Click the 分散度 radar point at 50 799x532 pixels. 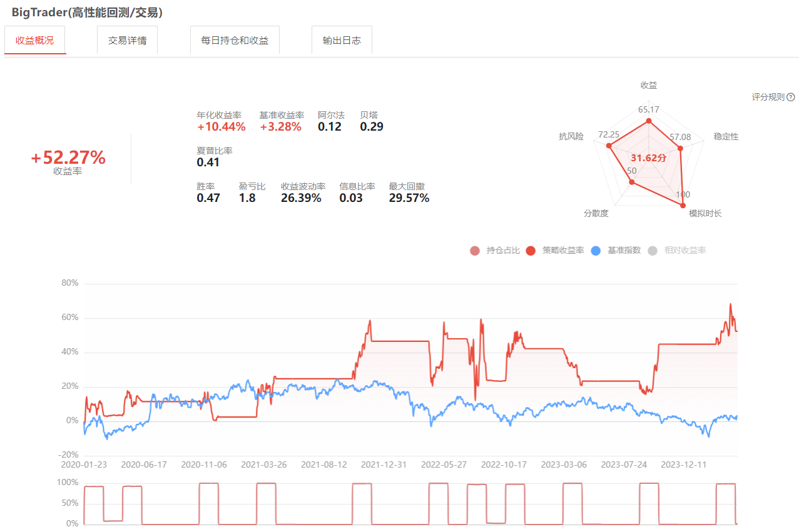(632, 182)
